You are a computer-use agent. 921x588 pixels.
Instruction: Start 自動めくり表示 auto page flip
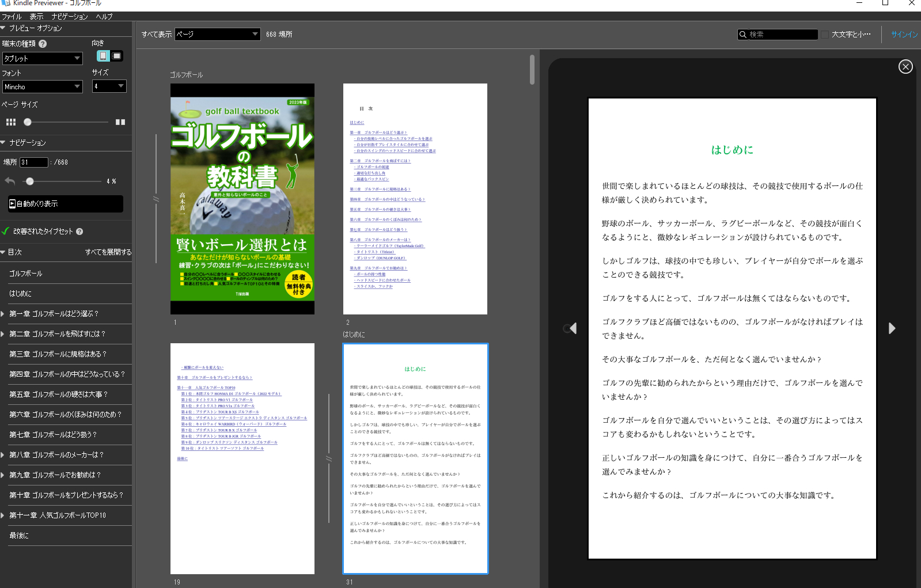[65, 204]
